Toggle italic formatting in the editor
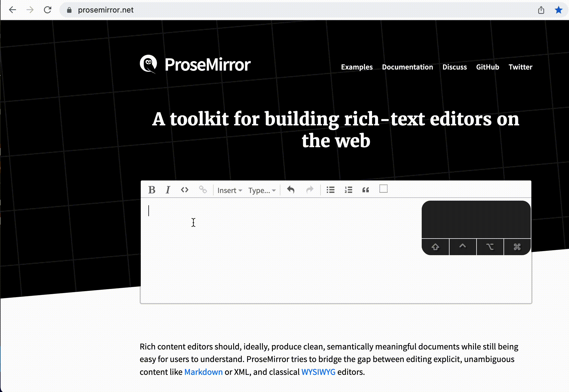569x392 pixels. coord(168,190)
